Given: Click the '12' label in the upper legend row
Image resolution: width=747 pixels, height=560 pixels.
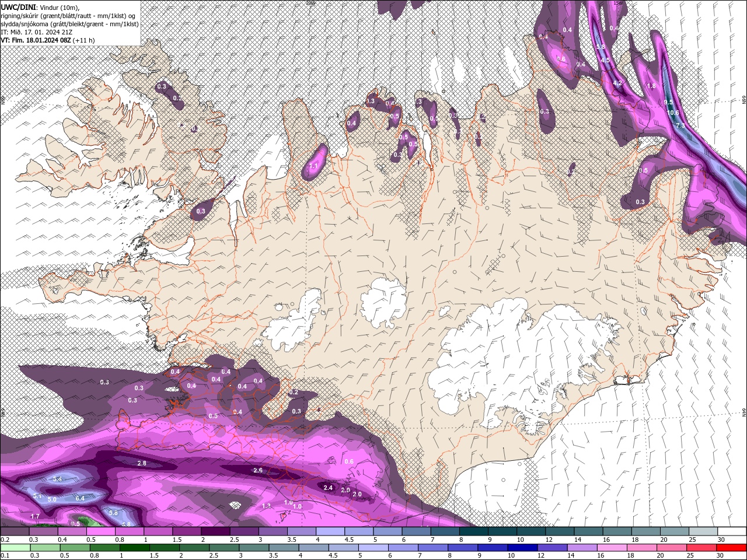Looking at the screenshot, I should 549,540.
